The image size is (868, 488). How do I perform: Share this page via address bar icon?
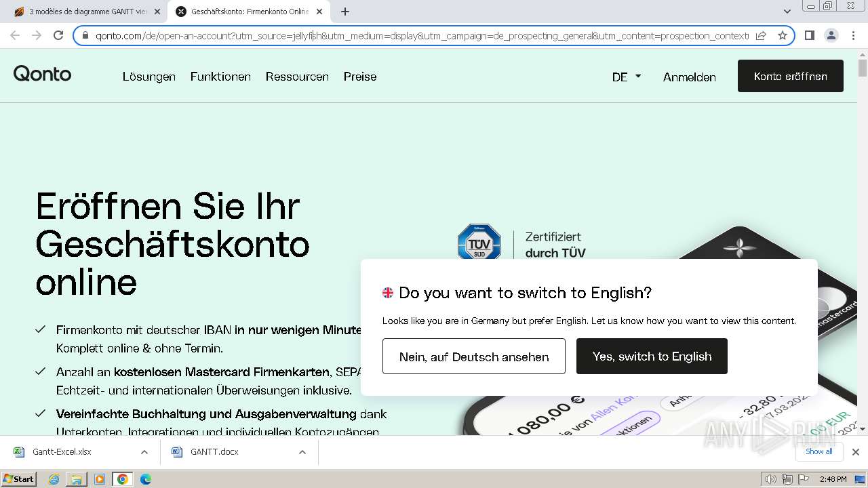pos(761,35)
